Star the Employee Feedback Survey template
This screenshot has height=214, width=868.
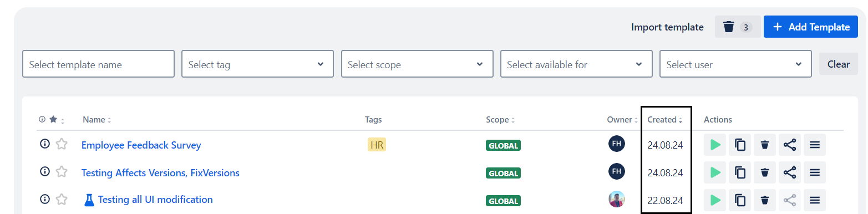point(62,144)
